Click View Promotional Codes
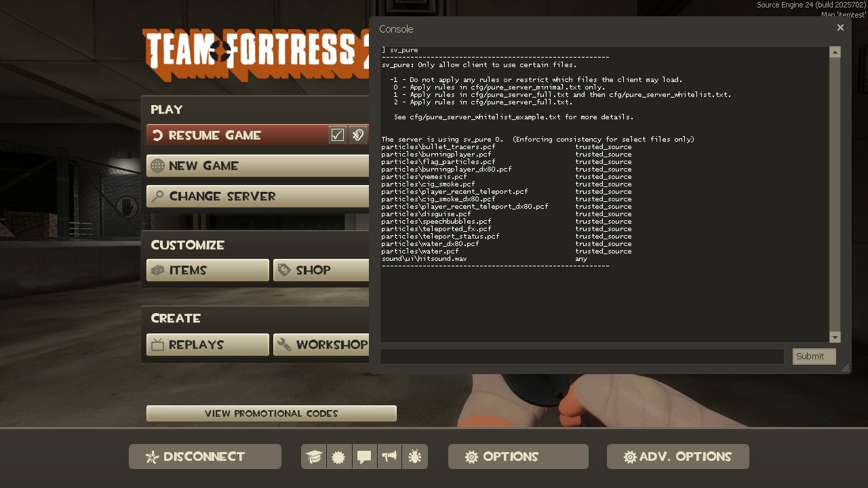Image resolution: width=868 pixels, height=488 pixels. tap(271, 413)
